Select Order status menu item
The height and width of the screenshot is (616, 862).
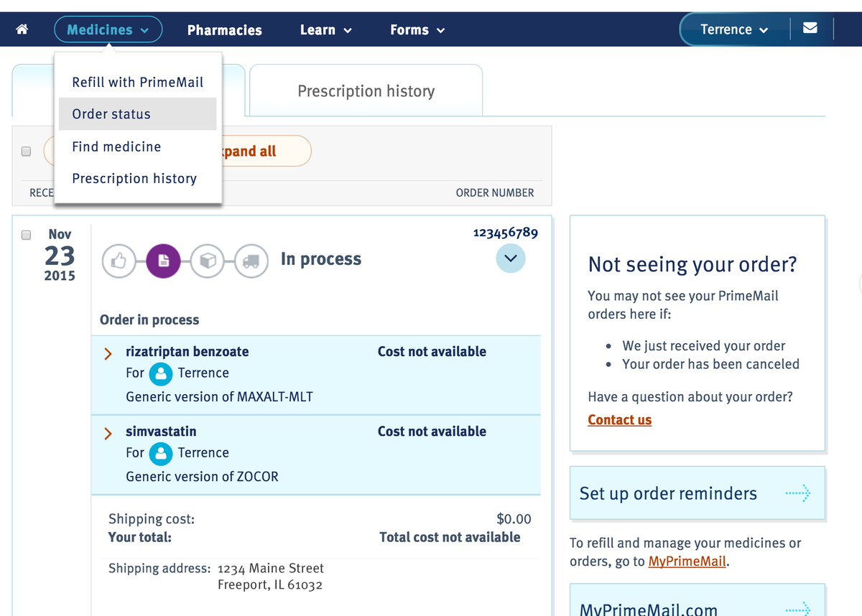coord(138,114)
